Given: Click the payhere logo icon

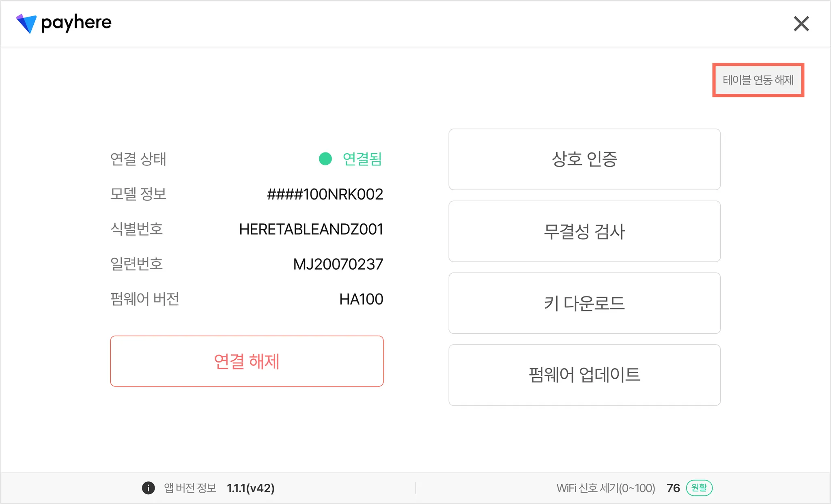Looking at the screenshot, I should tap(26, 23).
